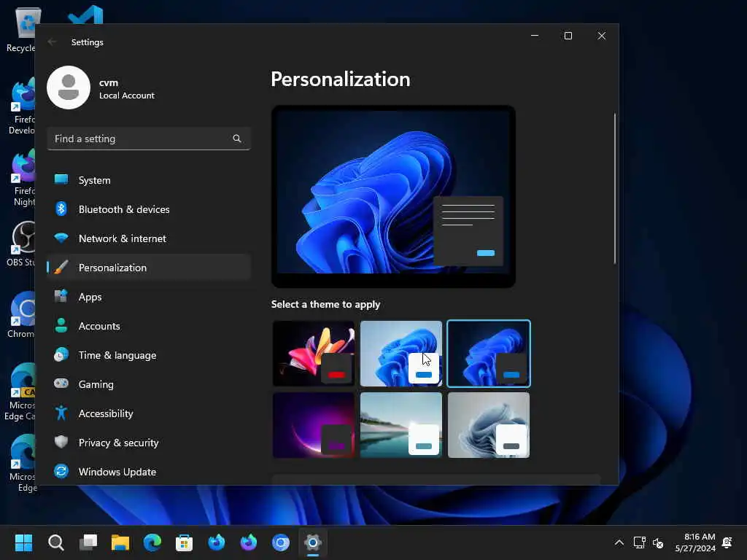Viewport: 747px width, 560px height.
Task: Open Bluetooth & devices settings
Action: coord(149,209)
